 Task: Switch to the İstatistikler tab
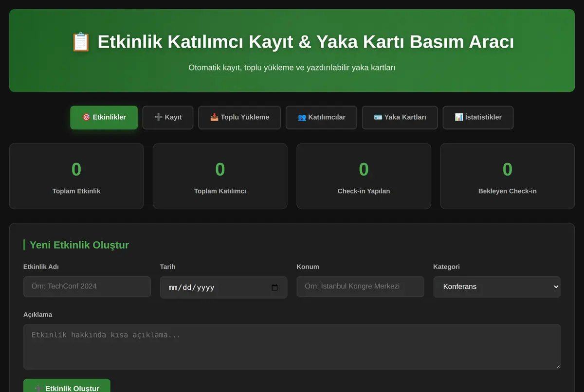tap(478, 117)
